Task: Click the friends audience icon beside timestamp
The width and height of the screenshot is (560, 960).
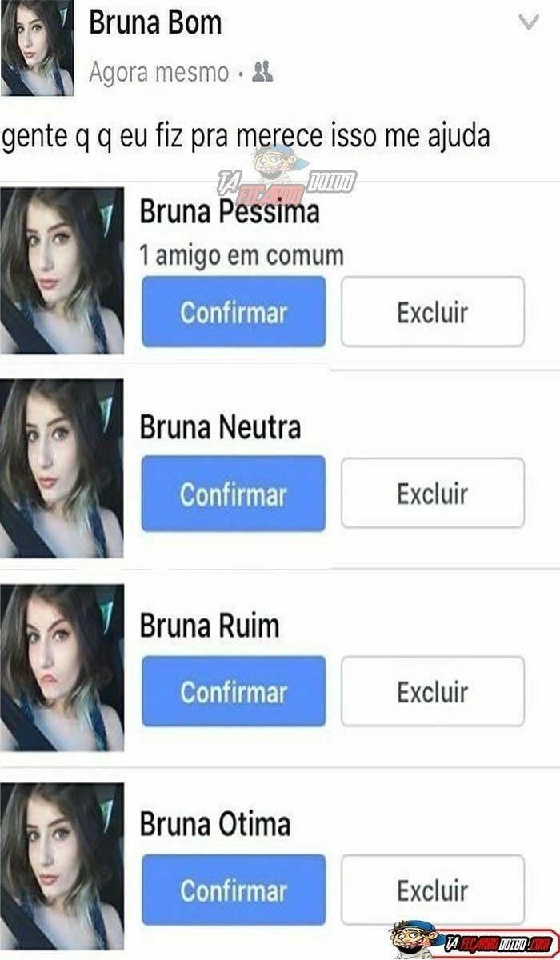Action: tap(263, 73)
